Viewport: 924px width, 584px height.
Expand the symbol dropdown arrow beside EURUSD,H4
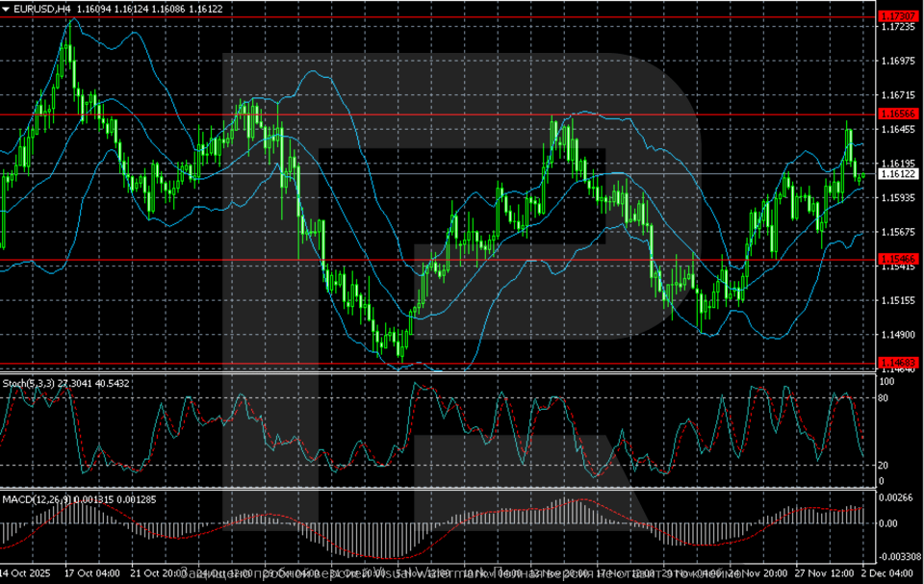tap(6, 8)
